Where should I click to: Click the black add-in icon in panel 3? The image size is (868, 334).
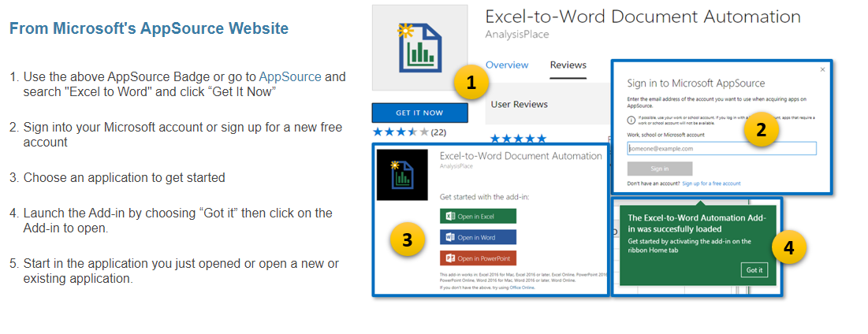point(402,175)
